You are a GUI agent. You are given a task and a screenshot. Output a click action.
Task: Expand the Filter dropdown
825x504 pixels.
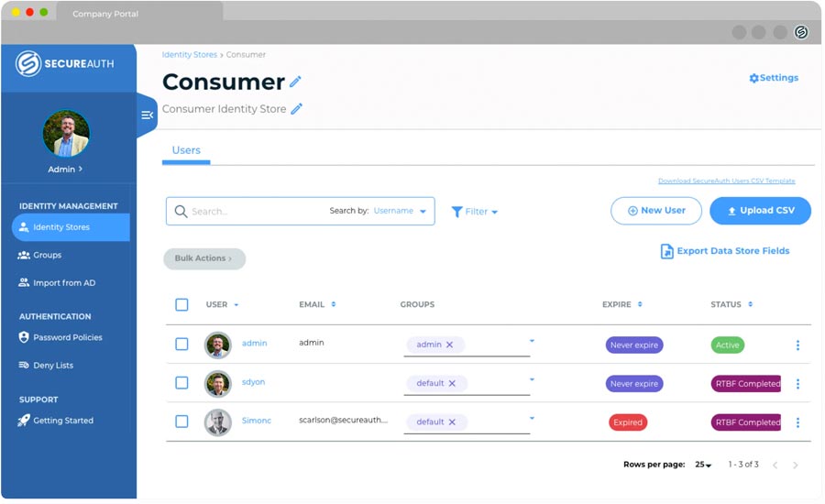click(475, 212)
